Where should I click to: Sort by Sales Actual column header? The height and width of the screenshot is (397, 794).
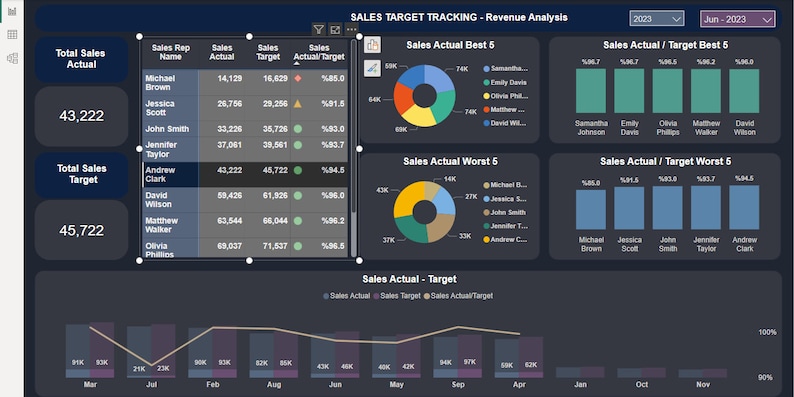click(x=222, y=53)
